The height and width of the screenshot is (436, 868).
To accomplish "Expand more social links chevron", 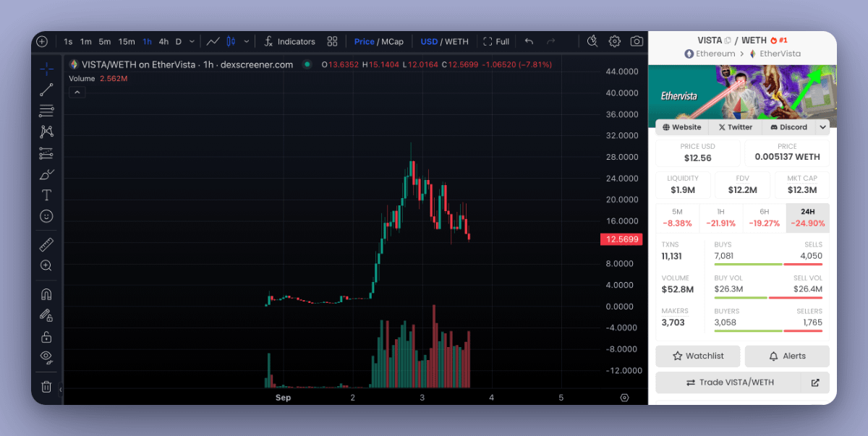I will pyautogui.click(x=822, y=127).
